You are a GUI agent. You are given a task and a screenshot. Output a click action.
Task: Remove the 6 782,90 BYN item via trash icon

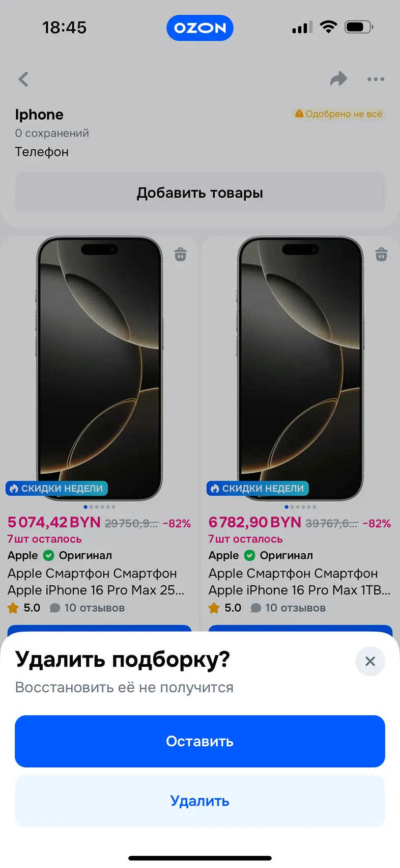(x=381, y=254)
